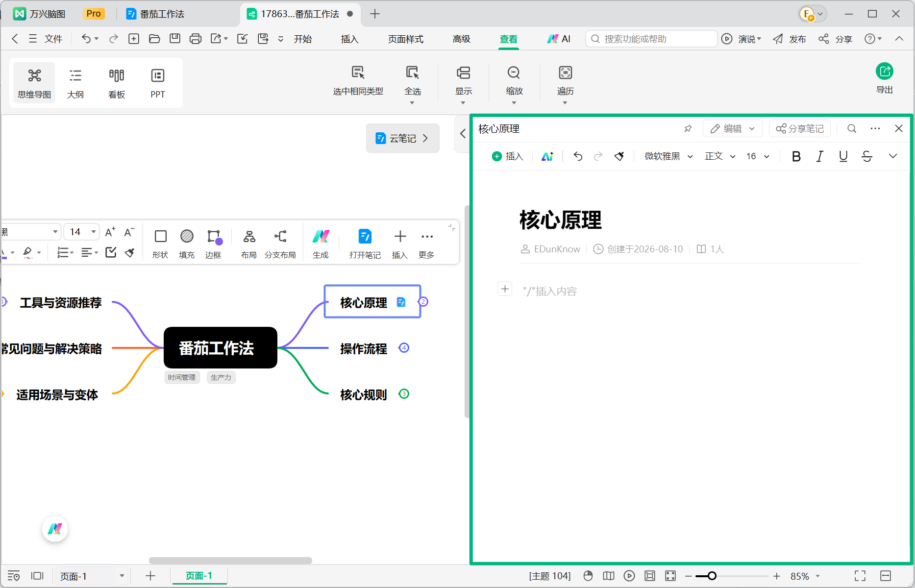This screenshot has height=588, width=915.
Task: Search within the note panel
Action: tap(852, 128)
